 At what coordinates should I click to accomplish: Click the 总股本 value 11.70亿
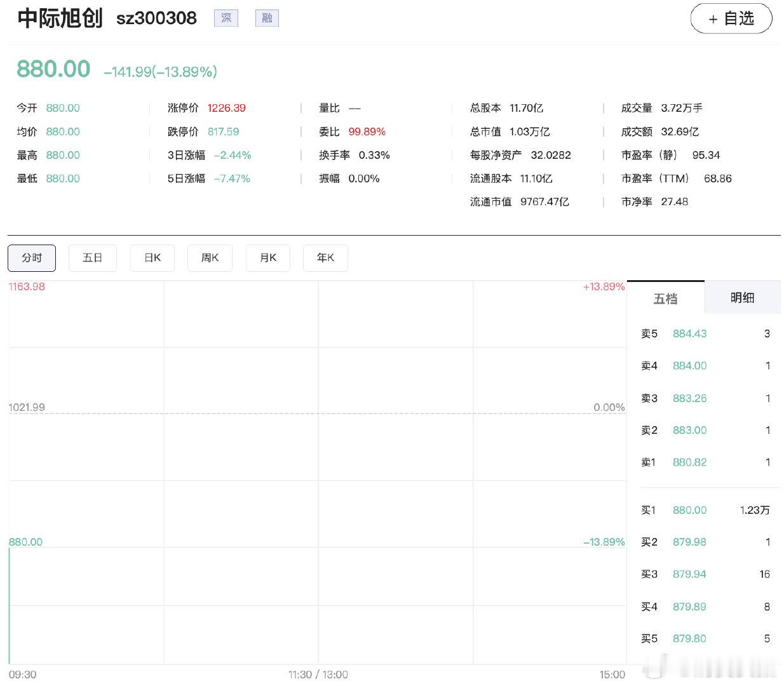(x=527, y=108)
